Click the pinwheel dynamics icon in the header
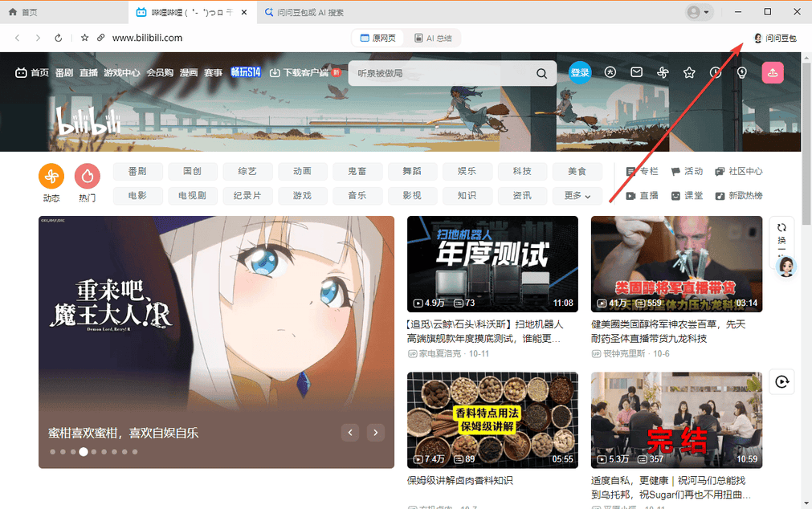Viewport: 812px width, 509px height. pos(663,71)
